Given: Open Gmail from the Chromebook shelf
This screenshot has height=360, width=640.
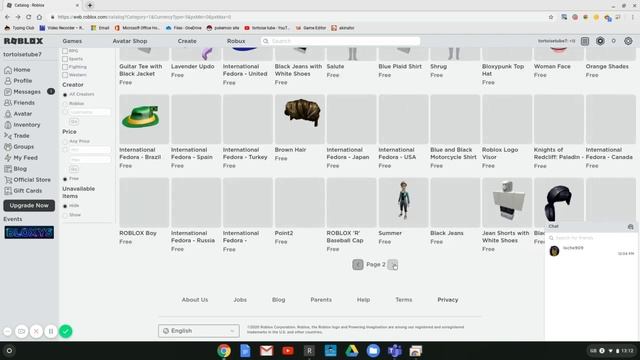Looking at the screenshot, I should [x=267, y=351].
